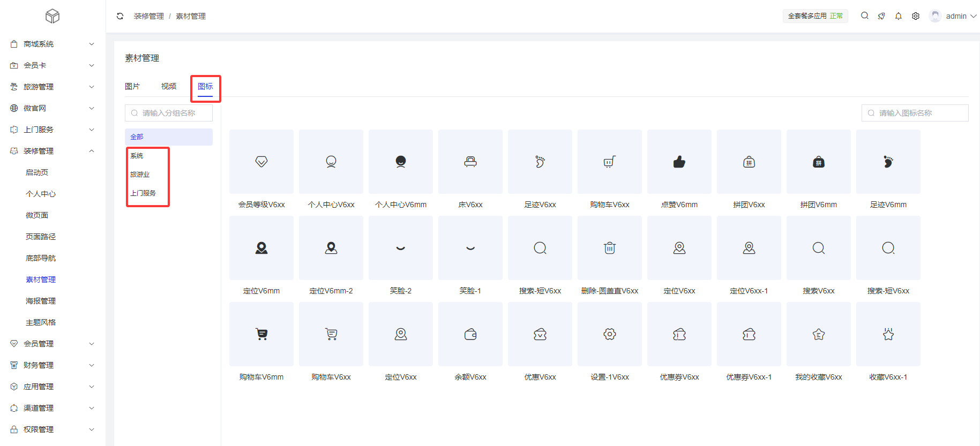Image resolution: width=980 pixels, height=446 pixels.
Task: Open 页面路径 in the sidebar submenu
Action: click(x=41, y=237)
